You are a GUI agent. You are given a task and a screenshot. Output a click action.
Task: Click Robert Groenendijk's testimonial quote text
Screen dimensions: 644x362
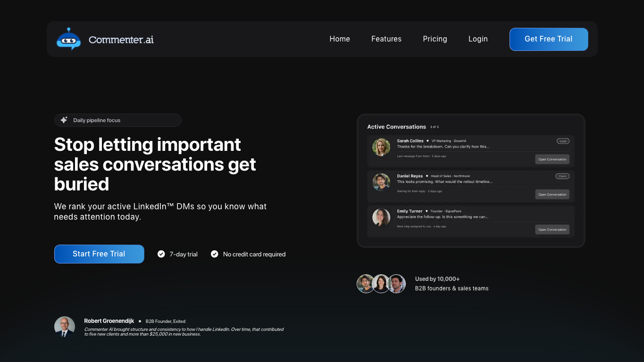pyautogui.click(x=184, y=332)
